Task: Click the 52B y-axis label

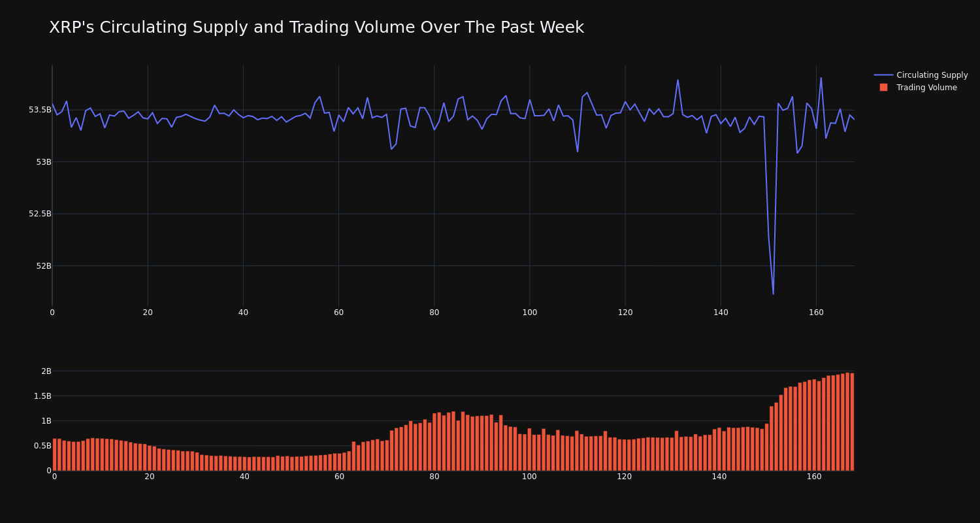Action: pyautogui.click(x=44, y=265)
